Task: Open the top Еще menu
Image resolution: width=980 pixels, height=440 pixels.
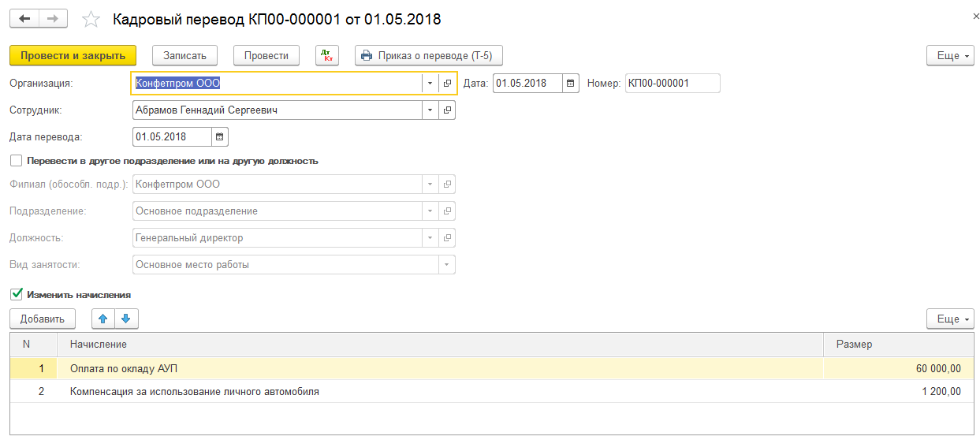Action: click(950, 56)
